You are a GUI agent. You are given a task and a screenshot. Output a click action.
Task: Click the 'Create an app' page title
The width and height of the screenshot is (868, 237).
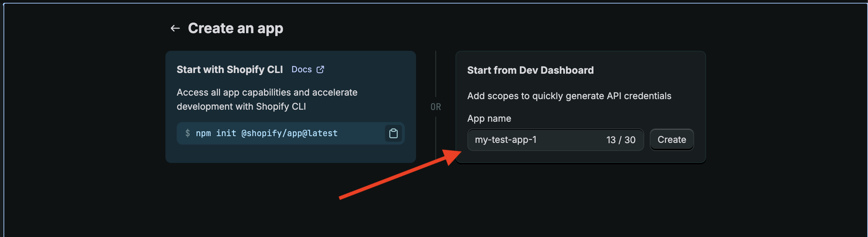[x=235, y=28]
